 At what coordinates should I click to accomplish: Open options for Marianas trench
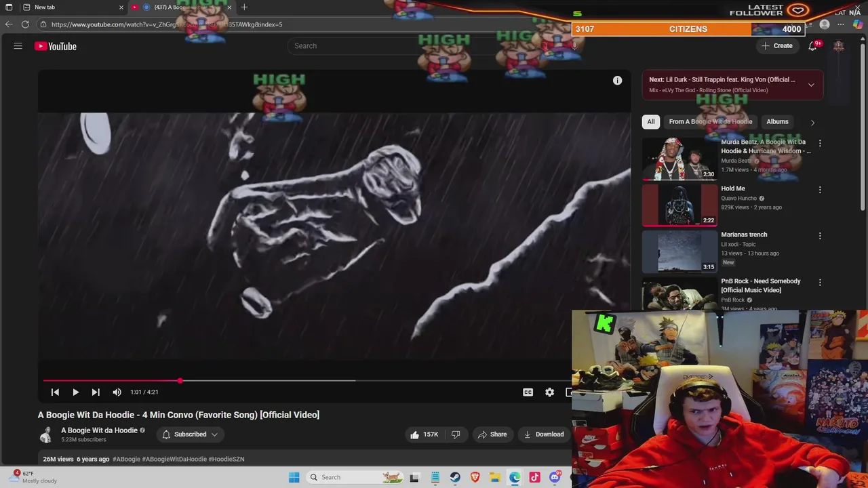[x=819, y=236]
